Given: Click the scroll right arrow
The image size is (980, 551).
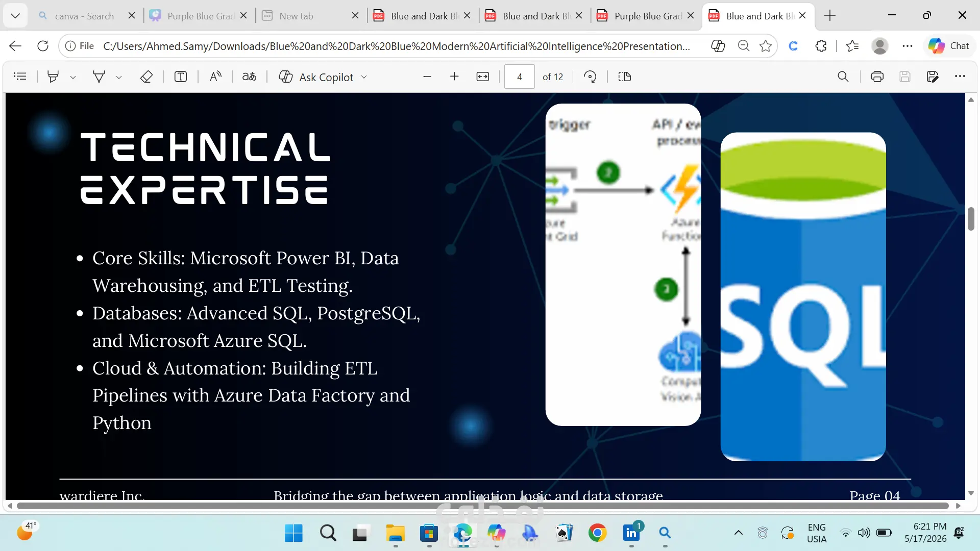Looking at the screenshot, I should 958,506.
